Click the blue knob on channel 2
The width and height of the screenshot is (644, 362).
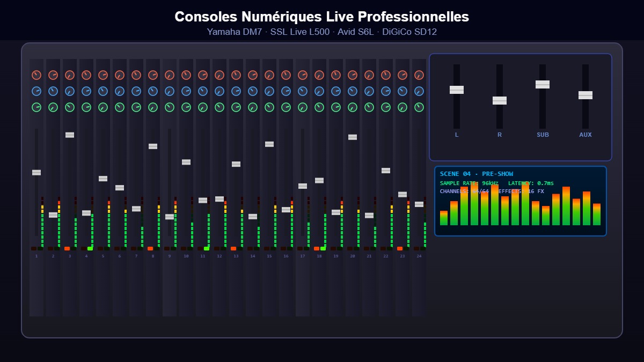coord(53,91)
